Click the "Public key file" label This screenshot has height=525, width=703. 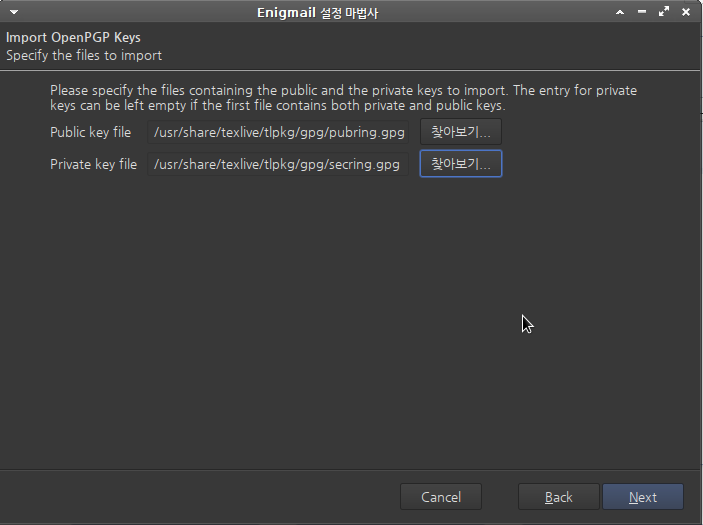coord(91,132)
